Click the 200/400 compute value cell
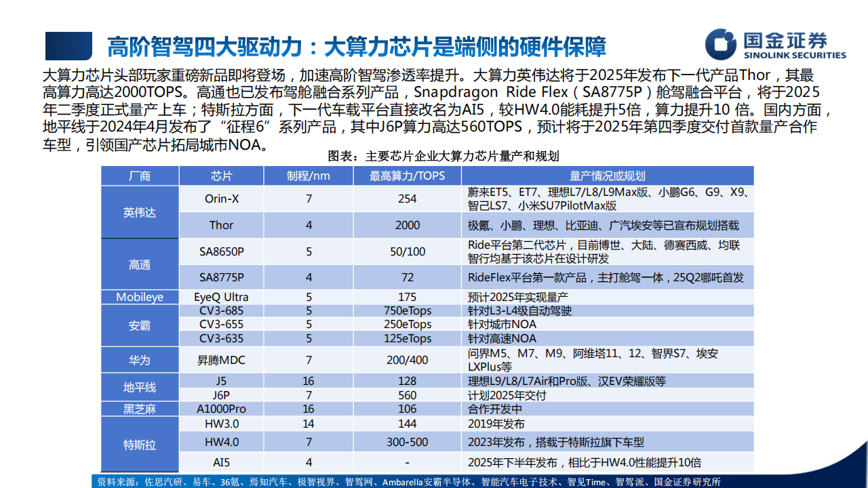868x488 pixels. coord(408,360)
